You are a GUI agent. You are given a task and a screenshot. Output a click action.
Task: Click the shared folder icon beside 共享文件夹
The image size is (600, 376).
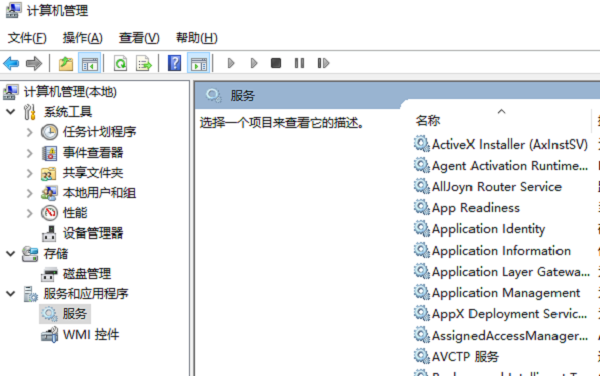click(49, 173)
